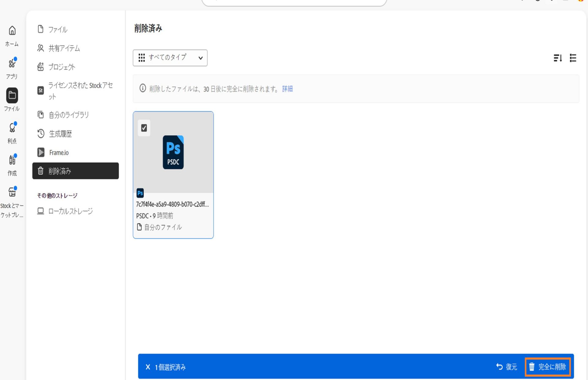
Task: Open 共有アイテム in the sidebar
Action: pos(75,48)
